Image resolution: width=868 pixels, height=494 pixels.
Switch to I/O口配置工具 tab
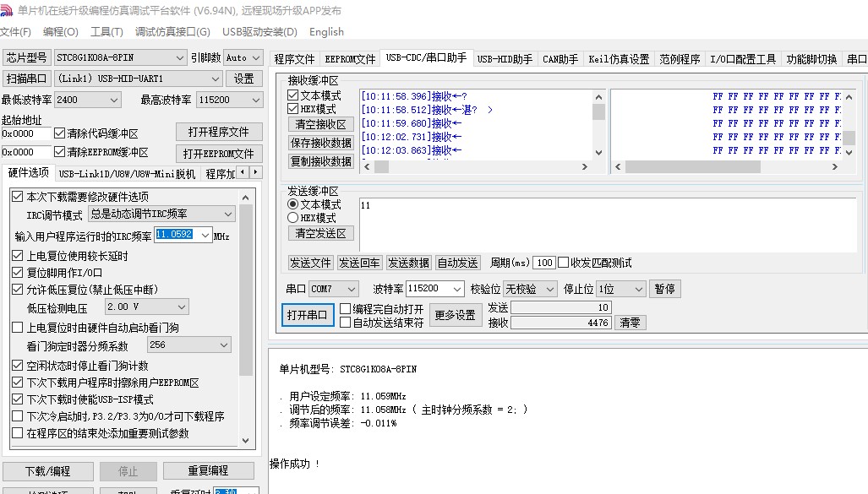743,58
